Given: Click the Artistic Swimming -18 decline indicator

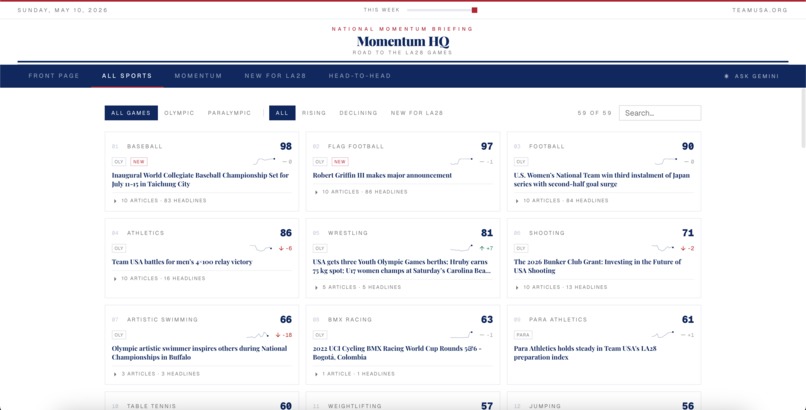Looking at the screenshot, I should click(284, 335).
